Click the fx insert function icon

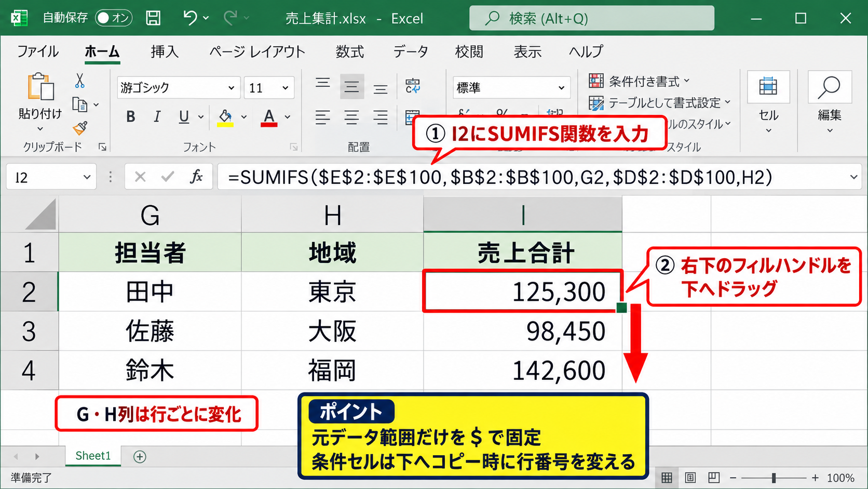[x=196, y=177]
